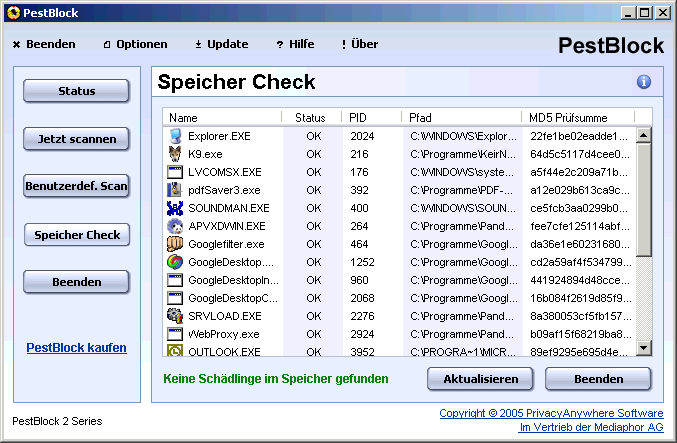677x443 pixels.
Task: Sort by MD5 Prüfsumme column header
Action: [578, 117]
